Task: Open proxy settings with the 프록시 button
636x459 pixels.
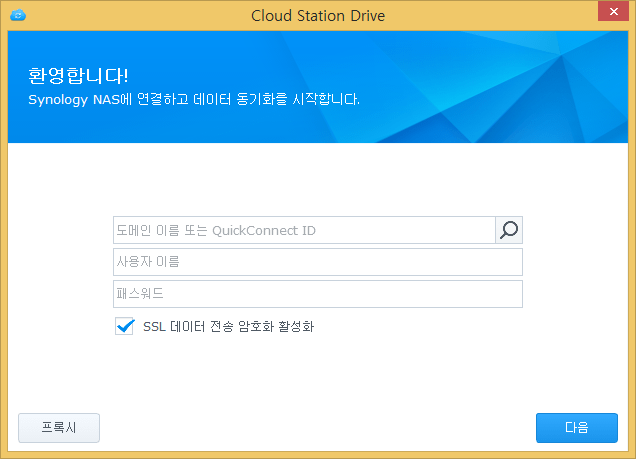Action: pyautogui.click(x=59, y=428)
